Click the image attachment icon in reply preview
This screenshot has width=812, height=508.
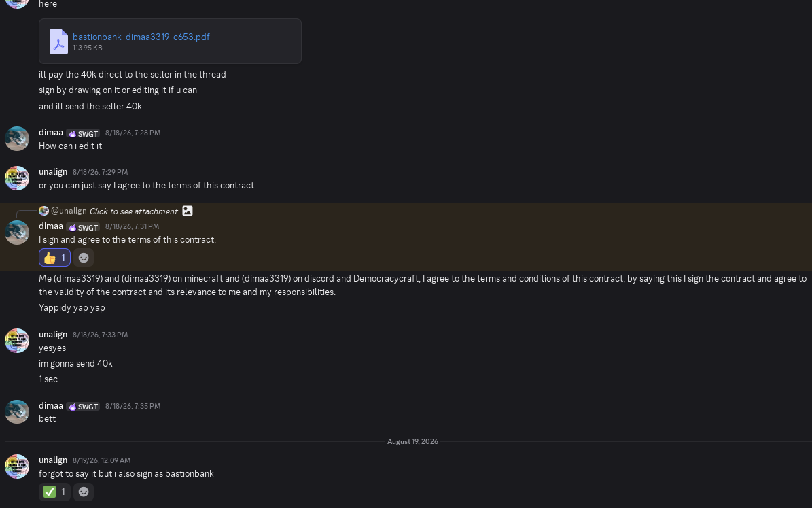pyautogui.click(x=188, y=211)
